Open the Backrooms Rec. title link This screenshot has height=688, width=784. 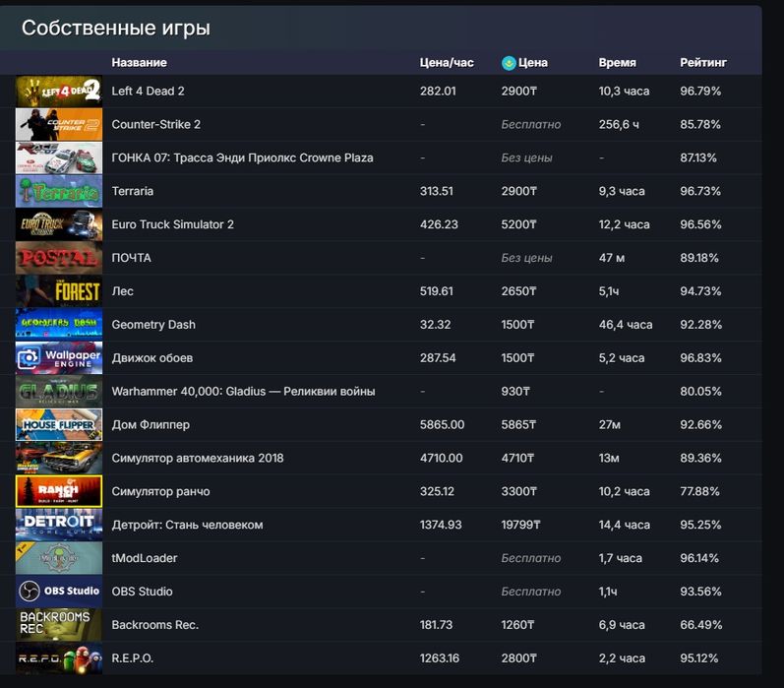(155, 625)
